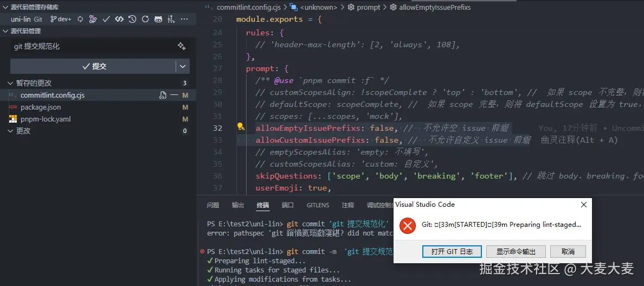Click 取消 in the dialog
The height and width of the screenshot is (286, 644).
pyautogui.click(x=568, y=251)
